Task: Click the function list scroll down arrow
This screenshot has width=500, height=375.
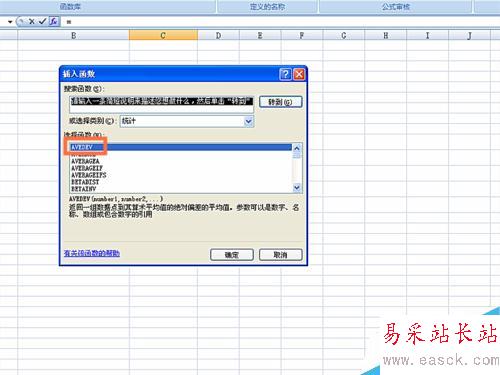Action: point(297,188)
